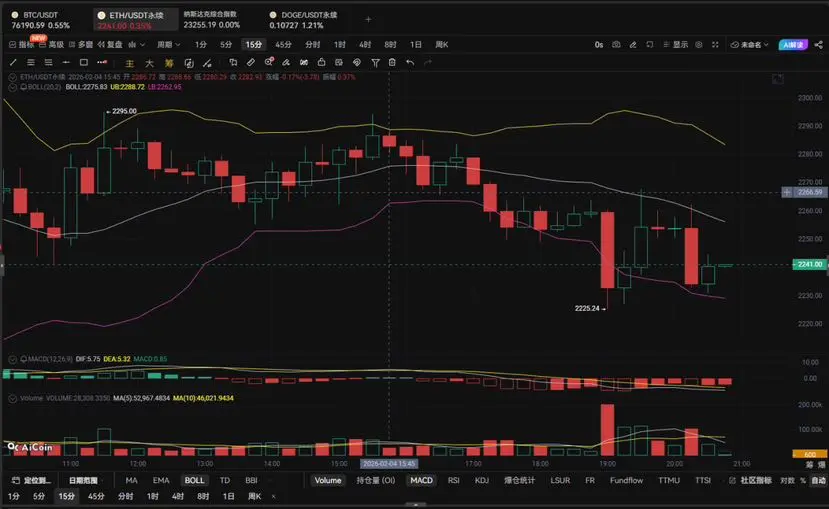Collapse the MACD(12,26,9) legend row
This screenshot has width=829, height=509.
(13, 359)
